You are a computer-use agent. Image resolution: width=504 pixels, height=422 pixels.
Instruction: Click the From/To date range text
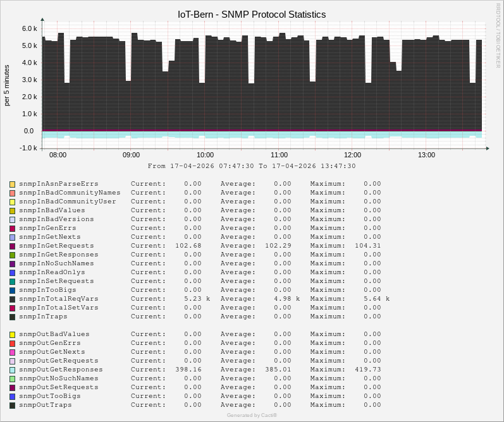point(252,166)
